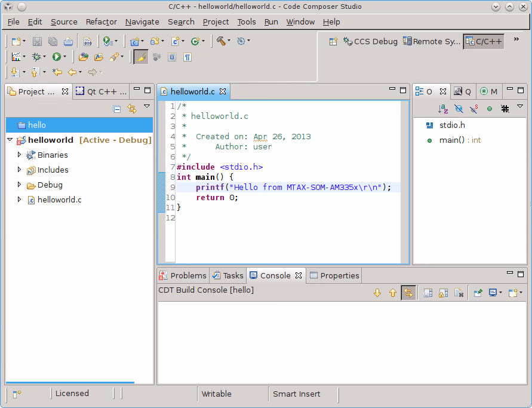Open the Outline view menu triangle

pos(520,106)
